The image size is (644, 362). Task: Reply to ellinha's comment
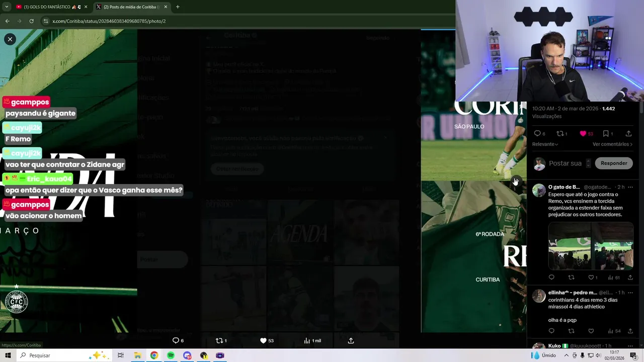(x=551, y=331)
